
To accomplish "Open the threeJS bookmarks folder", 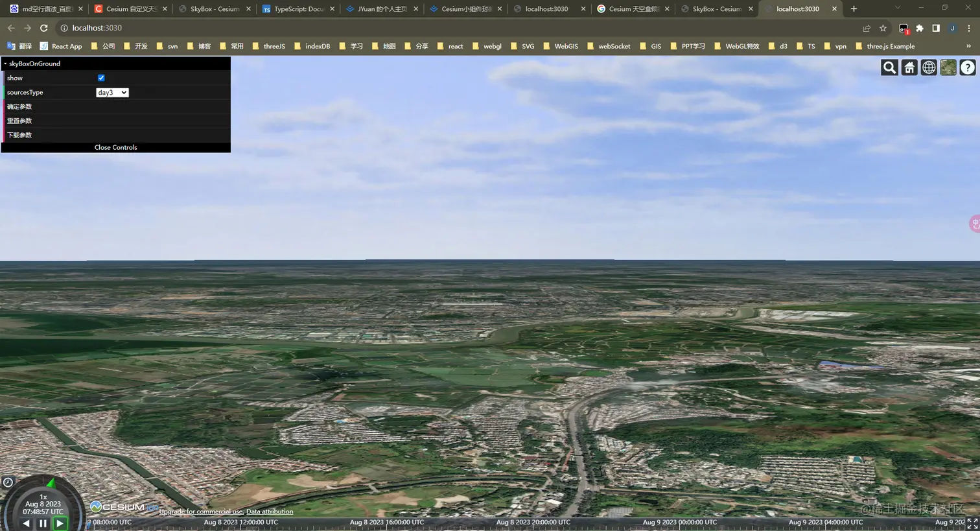I will [268, 46].
